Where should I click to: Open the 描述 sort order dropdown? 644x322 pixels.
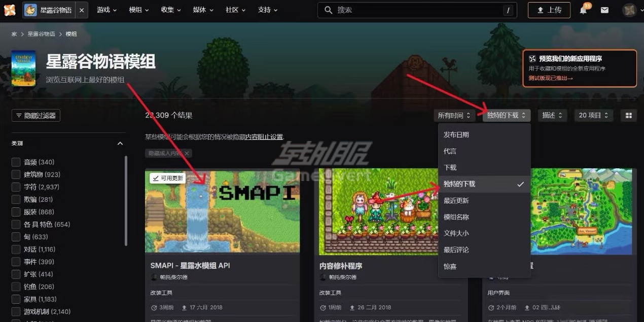pyautogui.click(x=552, y=115)
